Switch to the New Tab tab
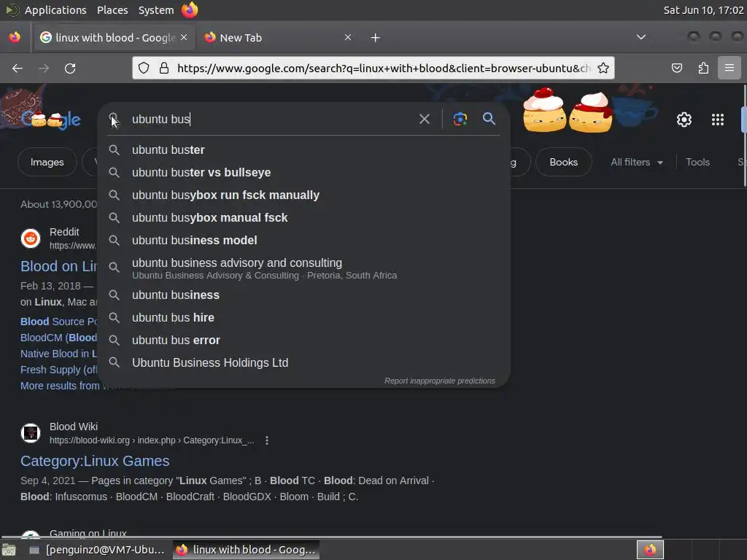 click(x=279, y=38)
